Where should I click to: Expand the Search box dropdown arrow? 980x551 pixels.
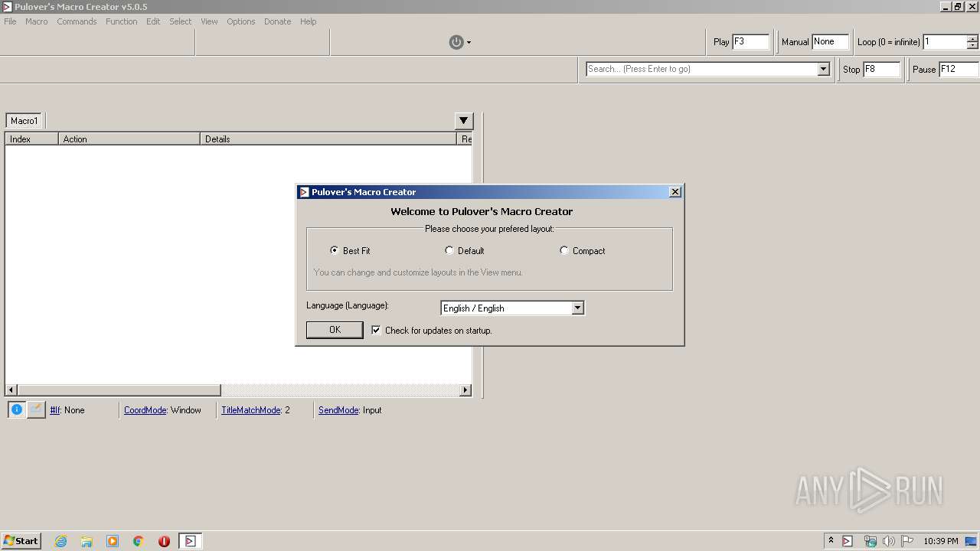click(823, 69)
